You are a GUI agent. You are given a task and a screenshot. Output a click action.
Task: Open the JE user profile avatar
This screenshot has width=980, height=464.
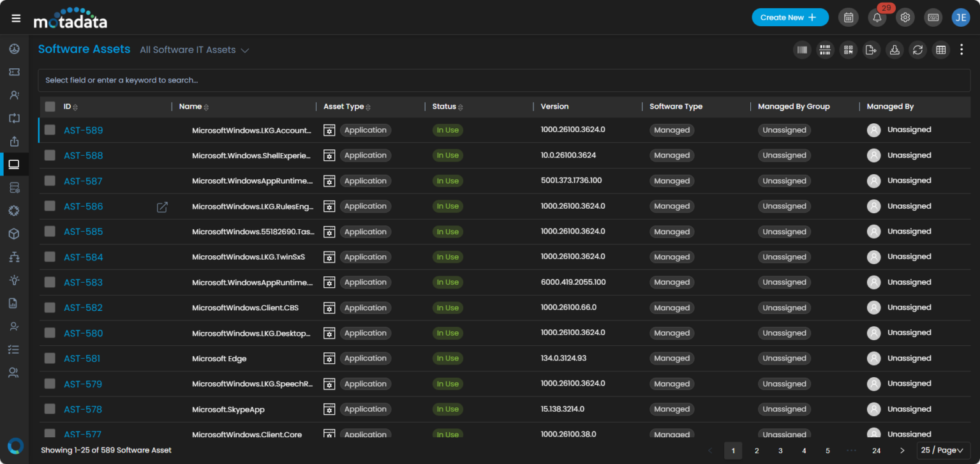tap(961, 18)
